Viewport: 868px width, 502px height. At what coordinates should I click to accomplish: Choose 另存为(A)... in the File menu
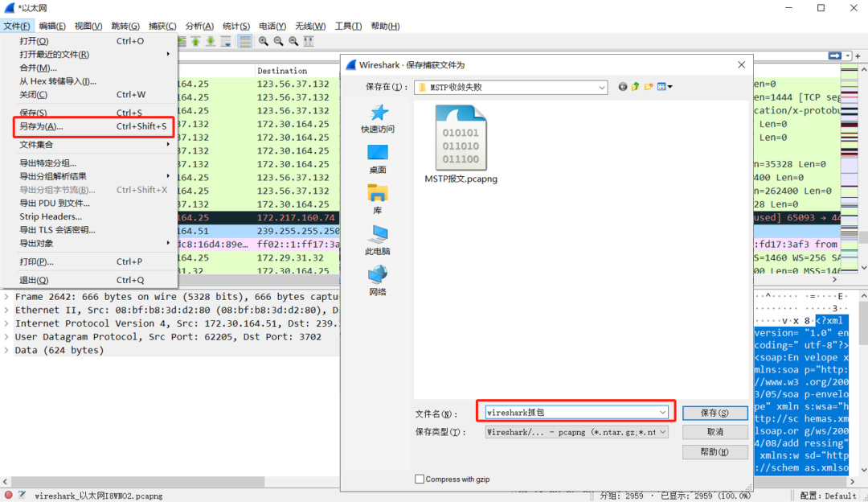(93, 127)
